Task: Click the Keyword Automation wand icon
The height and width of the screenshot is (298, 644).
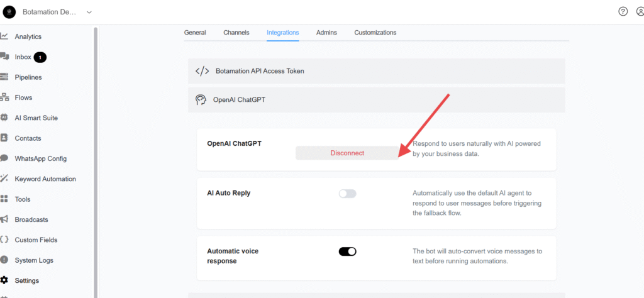Action: point(4,179)
